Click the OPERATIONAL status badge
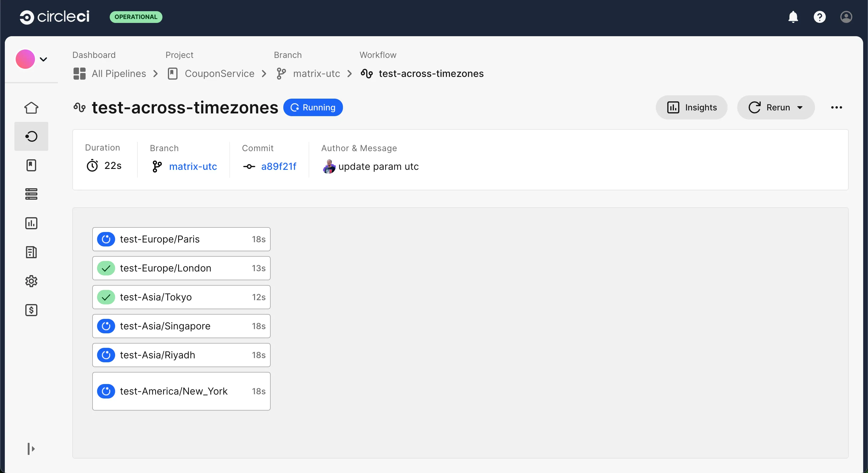This screenshot has width=868, height=473. click(136, 17)
